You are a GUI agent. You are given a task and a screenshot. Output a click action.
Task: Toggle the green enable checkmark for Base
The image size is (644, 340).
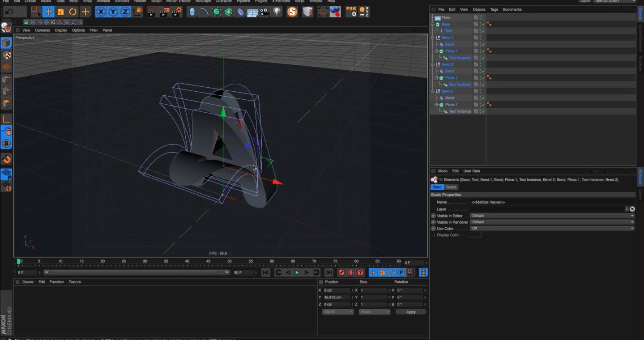483,24
